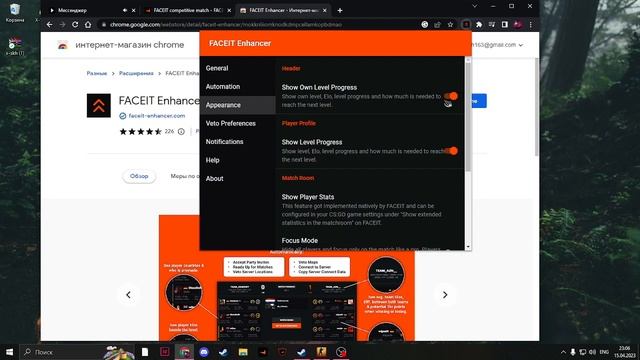
Task: Close the FACEIT competitive match tab
Action: pos(229,10)
